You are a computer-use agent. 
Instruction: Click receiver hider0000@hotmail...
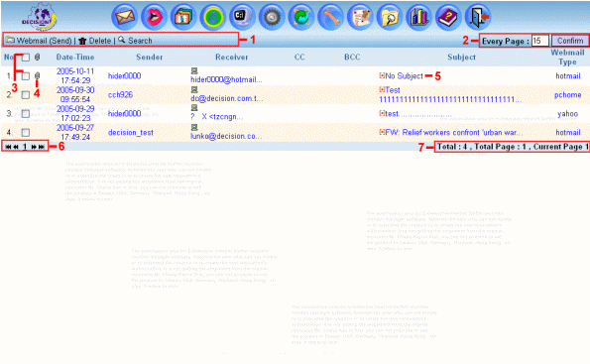point(226,79)
